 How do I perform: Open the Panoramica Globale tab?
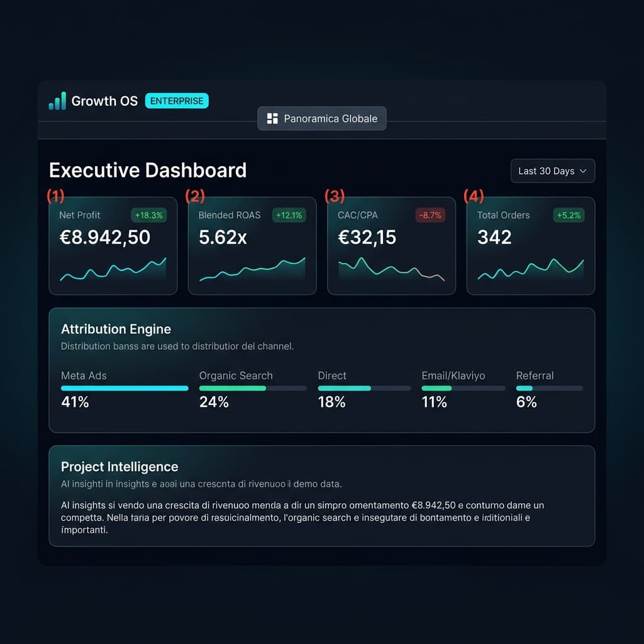(321, 119)
